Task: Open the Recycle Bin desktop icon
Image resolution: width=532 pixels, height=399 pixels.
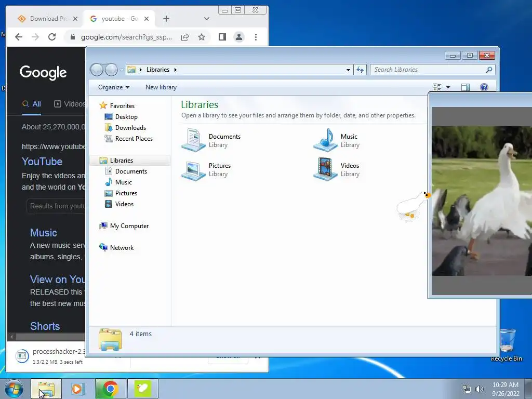Action: tap(507, 345)
